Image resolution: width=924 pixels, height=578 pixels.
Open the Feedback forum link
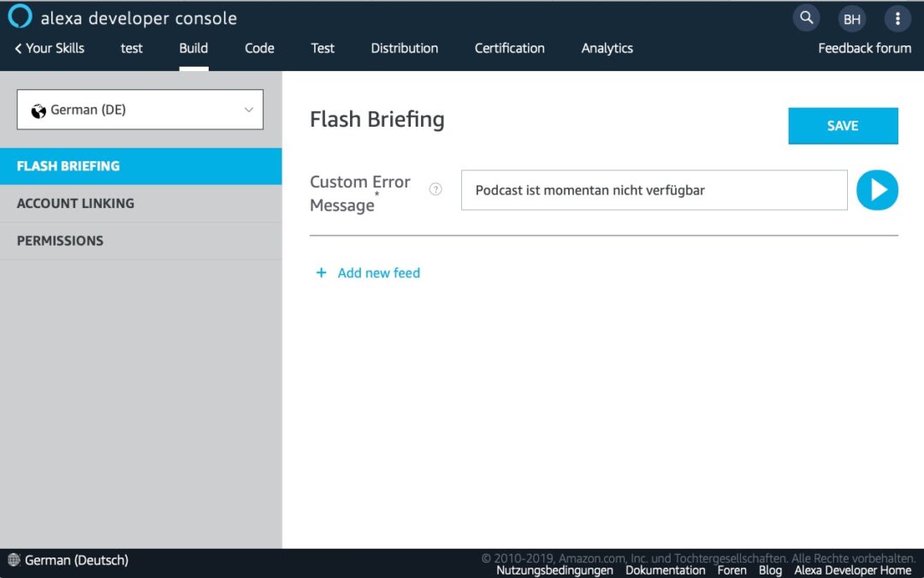click(864, 48)
